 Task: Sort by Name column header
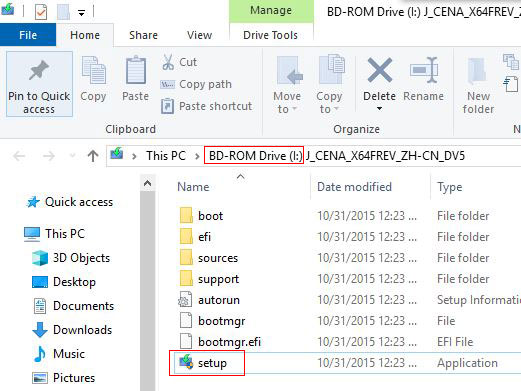coord(193,187)
